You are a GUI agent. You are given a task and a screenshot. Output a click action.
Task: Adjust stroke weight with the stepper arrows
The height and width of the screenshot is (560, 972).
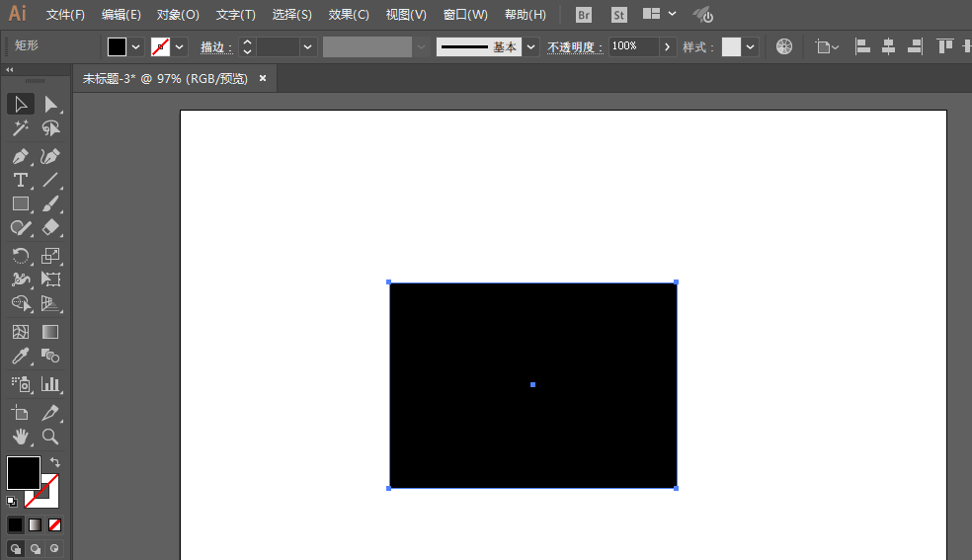[247, 47]
